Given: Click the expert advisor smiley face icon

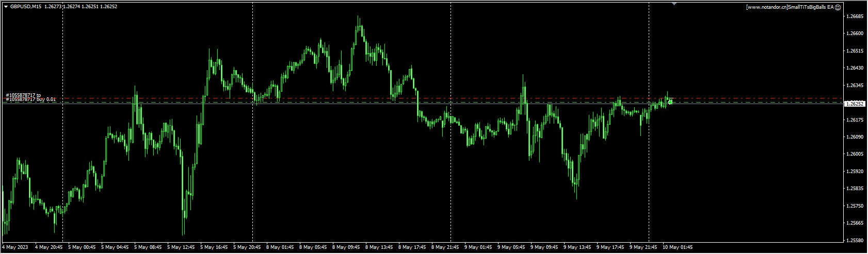Looking at the screenshot, I should point(838,7).
